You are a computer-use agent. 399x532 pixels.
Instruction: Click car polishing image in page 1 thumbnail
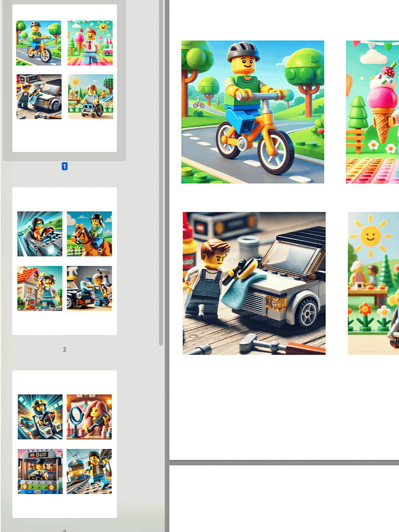(39, 96)
